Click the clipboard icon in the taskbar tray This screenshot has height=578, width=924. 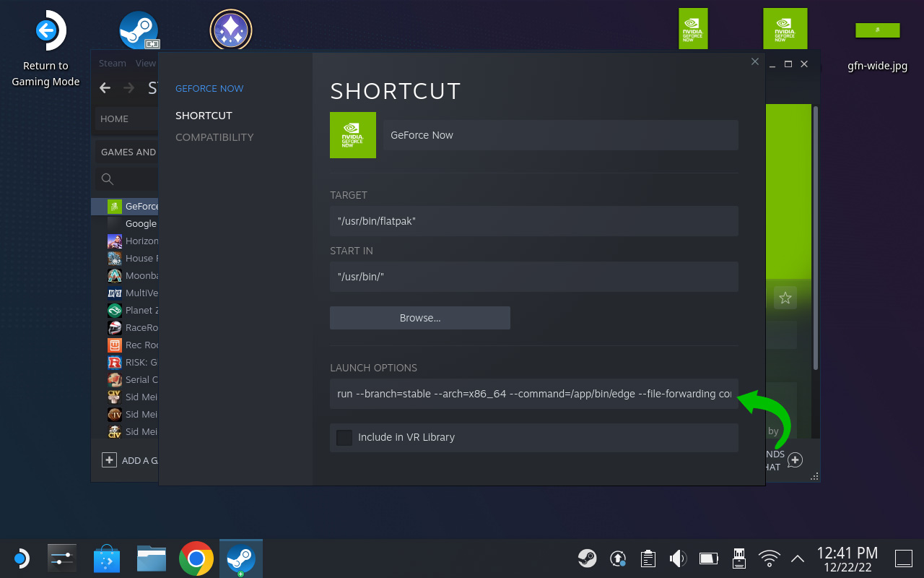tap(648, 558)
